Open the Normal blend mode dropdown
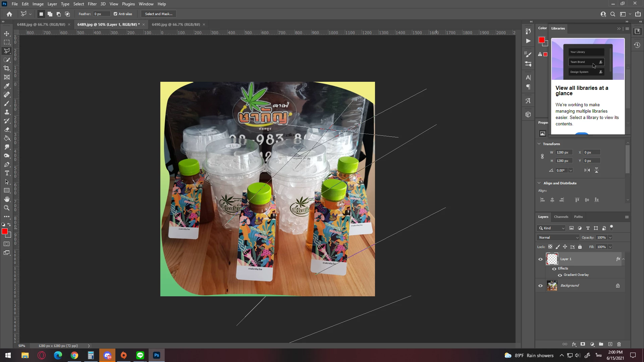644x362 pixels. point(558,238)
